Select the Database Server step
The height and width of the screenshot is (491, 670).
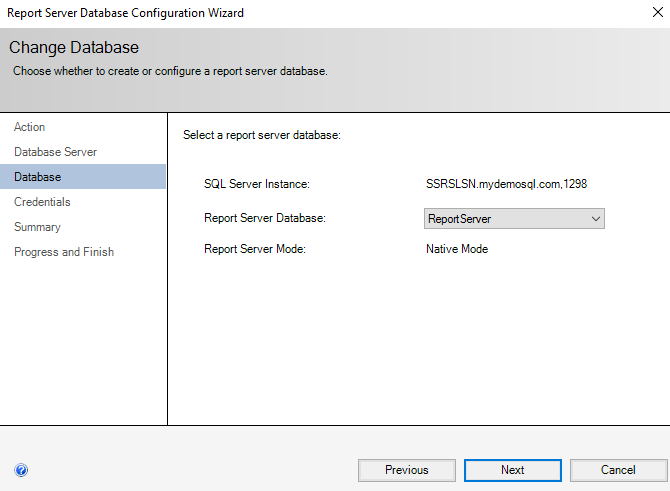point(55,152)
